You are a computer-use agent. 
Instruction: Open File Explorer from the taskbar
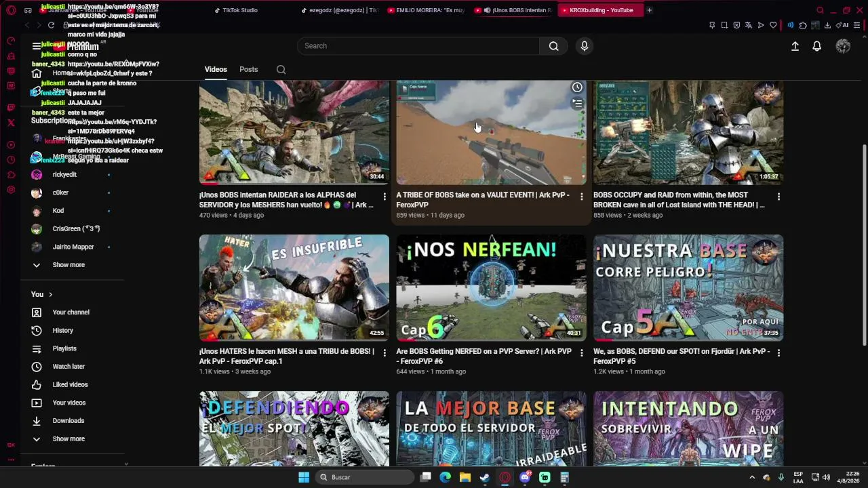[465, 477]
